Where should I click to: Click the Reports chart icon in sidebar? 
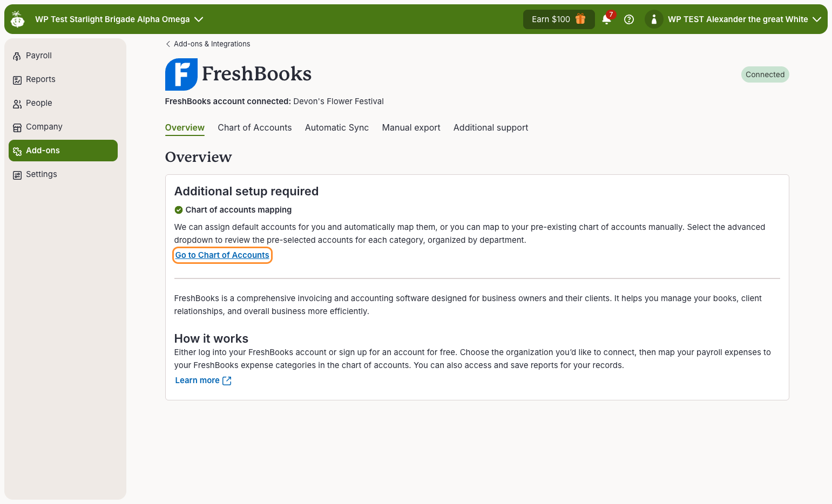[17, 80]
